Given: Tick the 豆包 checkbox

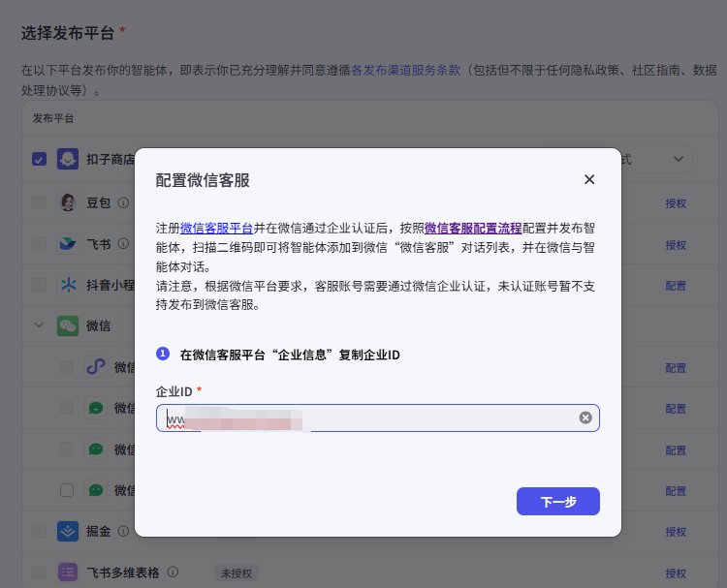Looking at the screenshot, I should [39, 202].
